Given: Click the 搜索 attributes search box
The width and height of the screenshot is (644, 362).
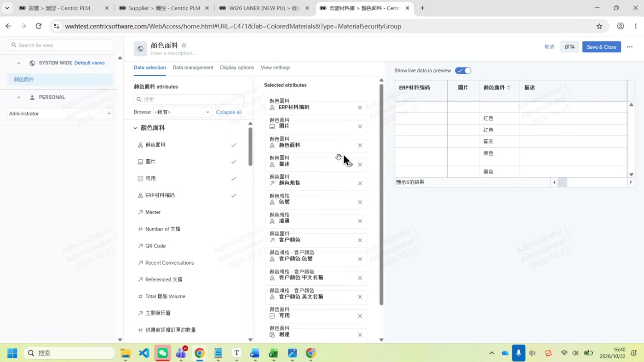Looking at the screenshot, I should [189, 99].
